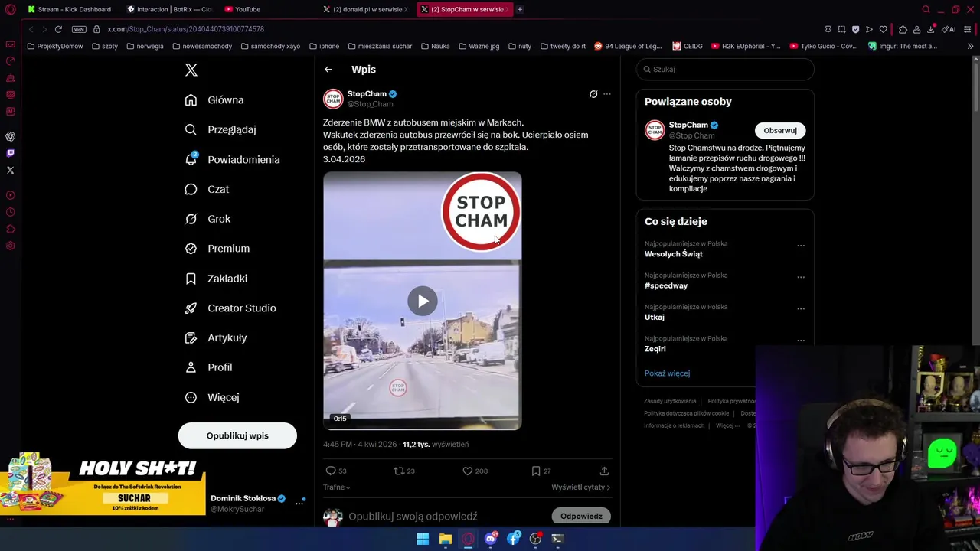Click the Odpowiedz reply button

tap(581, 517)
